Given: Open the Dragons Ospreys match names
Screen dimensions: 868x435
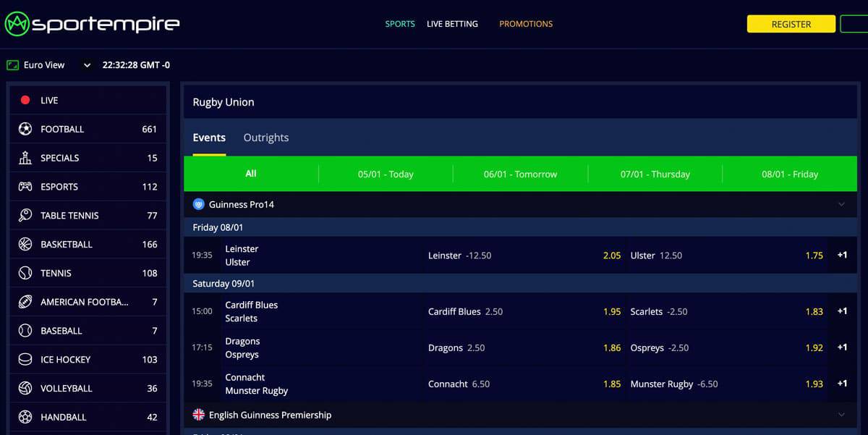Looking at the screenshot, I should 242,347.
